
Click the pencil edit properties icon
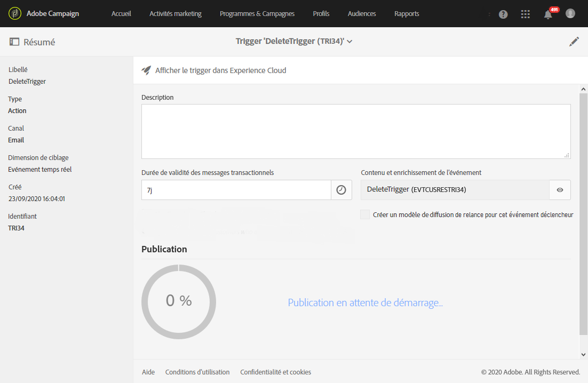574,42
